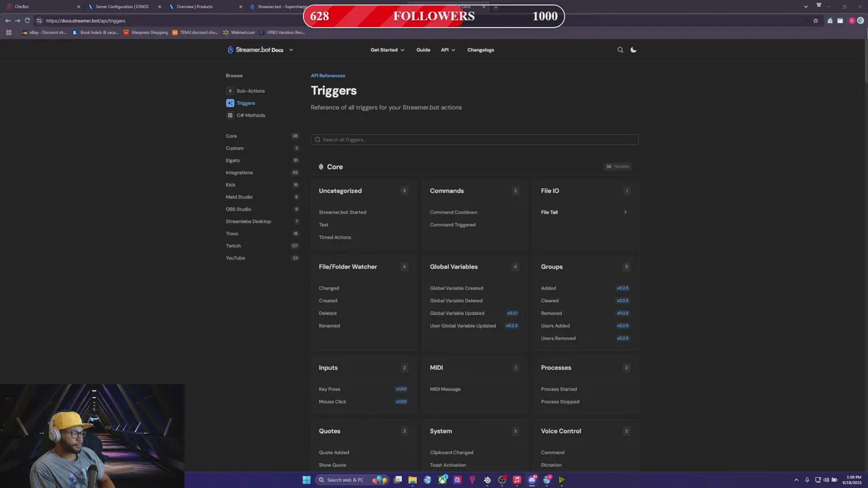Open the MIDI Message trigger
Viewport: 868px width, 488px height.
coord(445,389)
